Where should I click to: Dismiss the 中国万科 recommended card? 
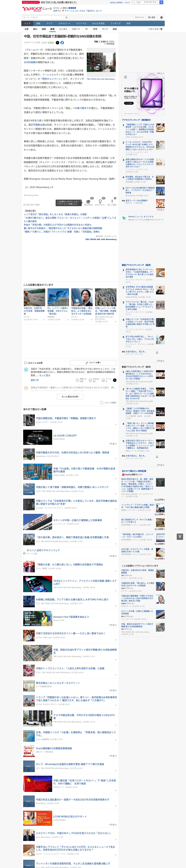click(x=44, y=319)
